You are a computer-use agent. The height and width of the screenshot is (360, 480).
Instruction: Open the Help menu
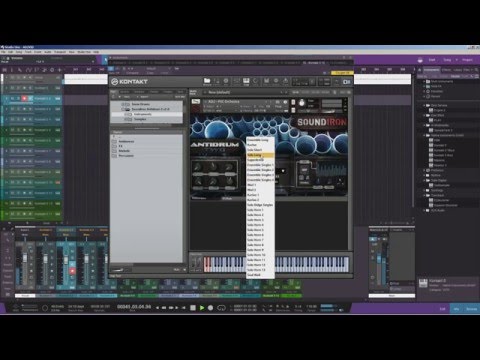[x=96, y=52]
